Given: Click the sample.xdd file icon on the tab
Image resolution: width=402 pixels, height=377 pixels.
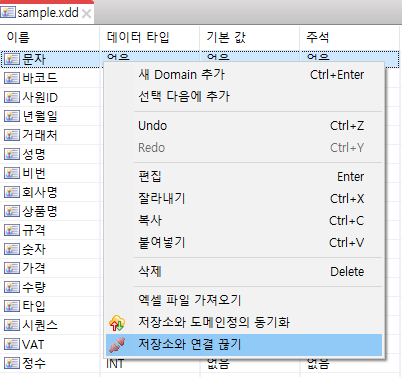Looking at the screenshot, I should [8, 13].
